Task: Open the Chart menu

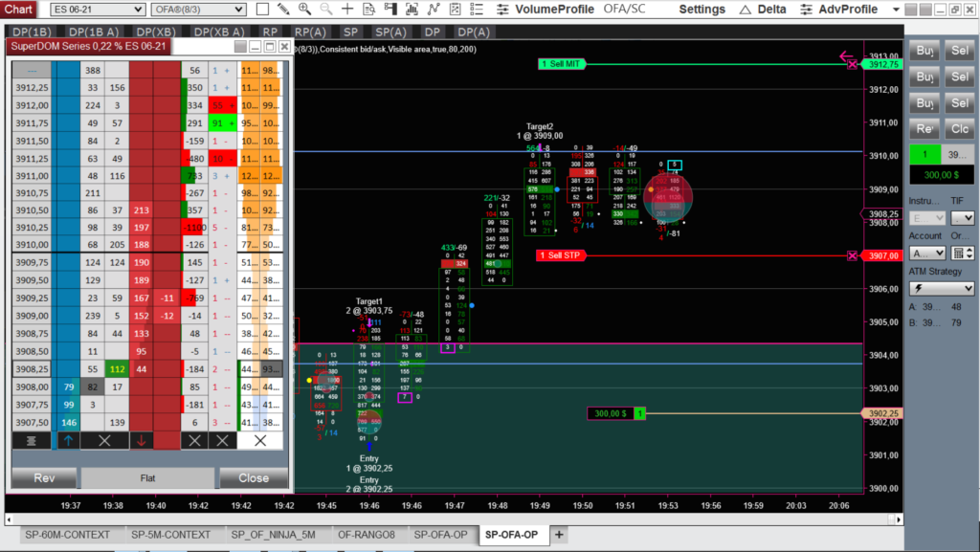Action: [x=19, y=9]
